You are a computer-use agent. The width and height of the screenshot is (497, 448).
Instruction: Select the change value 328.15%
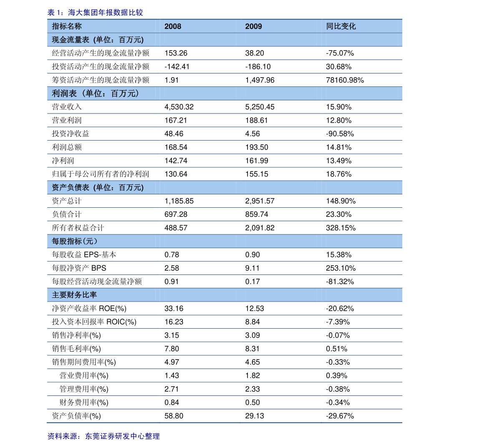coord(341,228)
